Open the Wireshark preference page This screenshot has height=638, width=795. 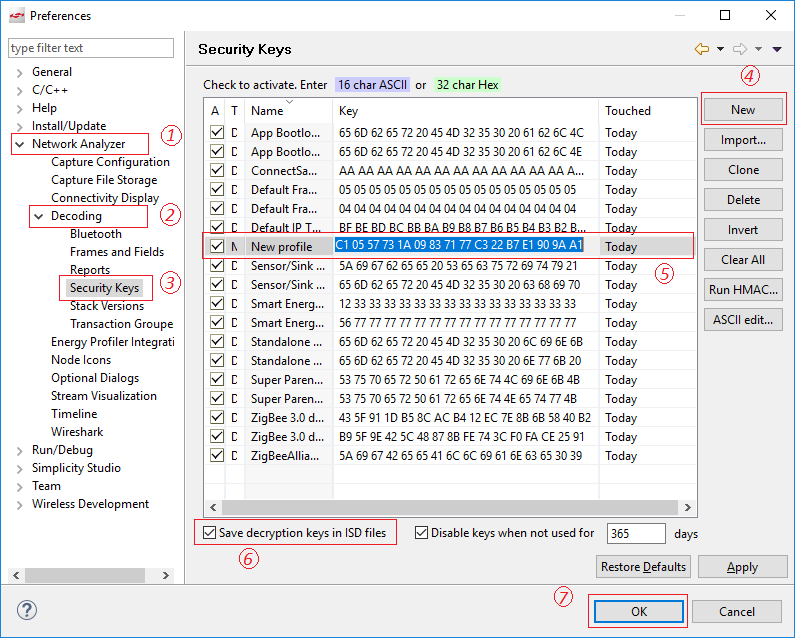coord(77,432)
